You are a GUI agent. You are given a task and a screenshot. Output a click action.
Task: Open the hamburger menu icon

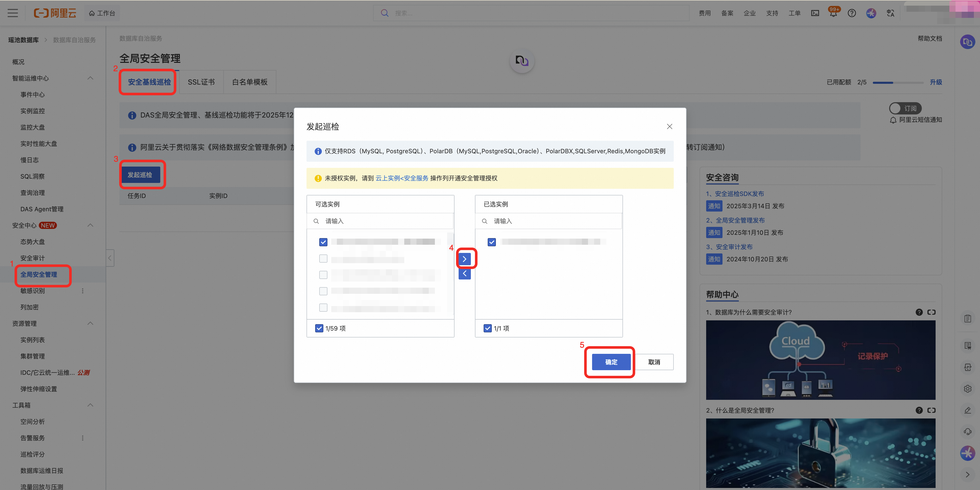(13, 13)
